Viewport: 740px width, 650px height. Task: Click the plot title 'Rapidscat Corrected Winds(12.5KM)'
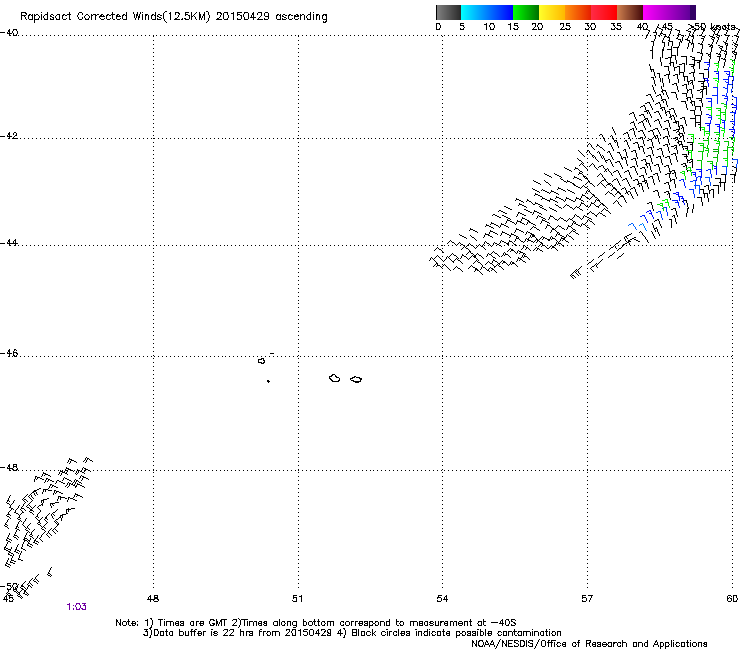pos(115,17)
